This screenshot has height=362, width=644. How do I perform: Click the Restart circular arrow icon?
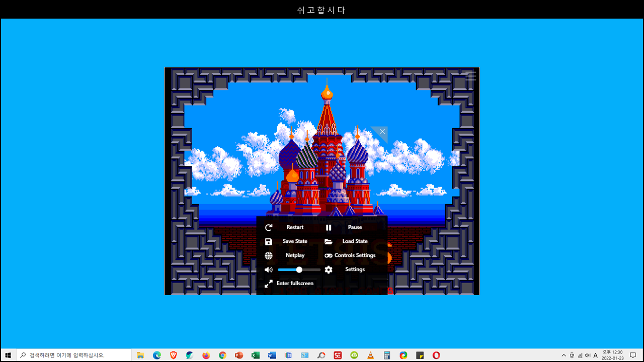coord(269,227)
